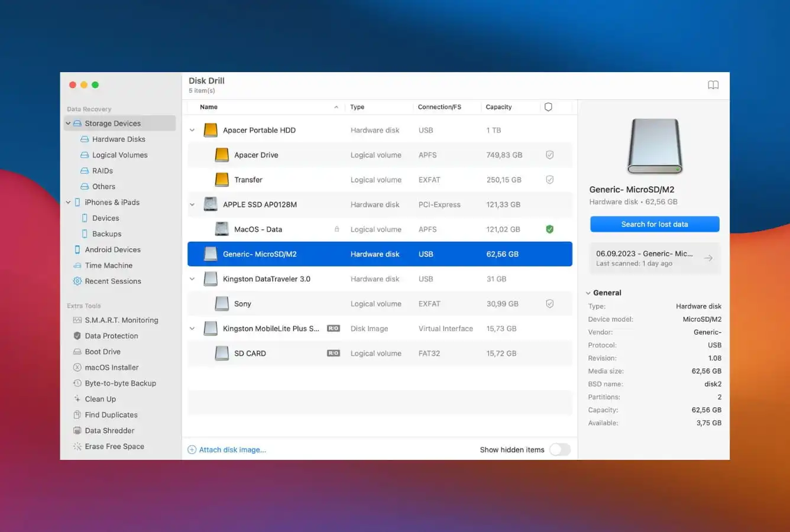Screen dimensions: 790x532
Task: Open the help book icon
Action: [713, 85]
